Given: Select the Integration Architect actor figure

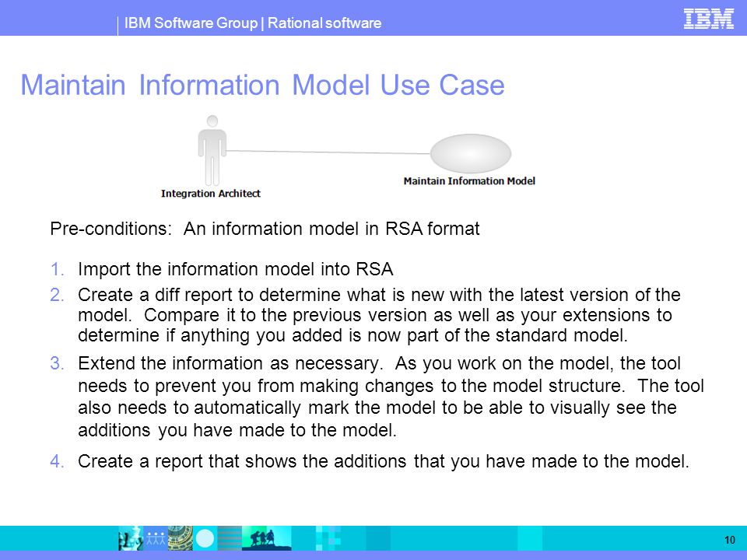Looking at the screenshot, I should click(212, 150).
